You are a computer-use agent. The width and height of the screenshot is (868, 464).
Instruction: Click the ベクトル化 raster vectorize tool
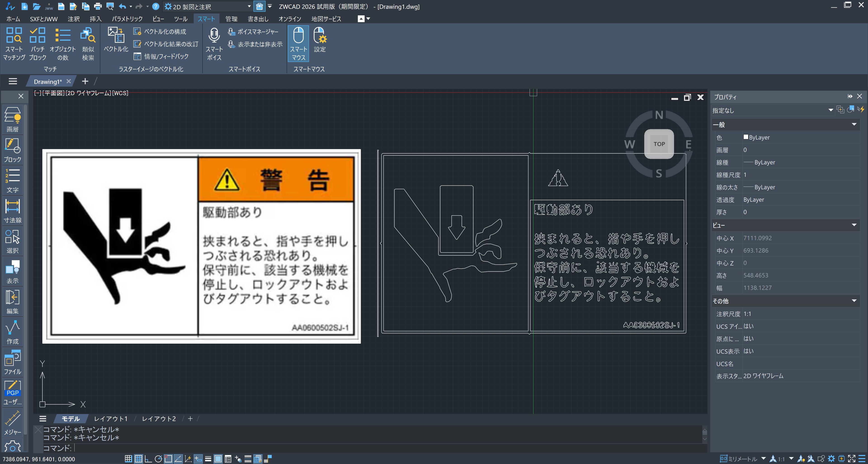[116, 40]
